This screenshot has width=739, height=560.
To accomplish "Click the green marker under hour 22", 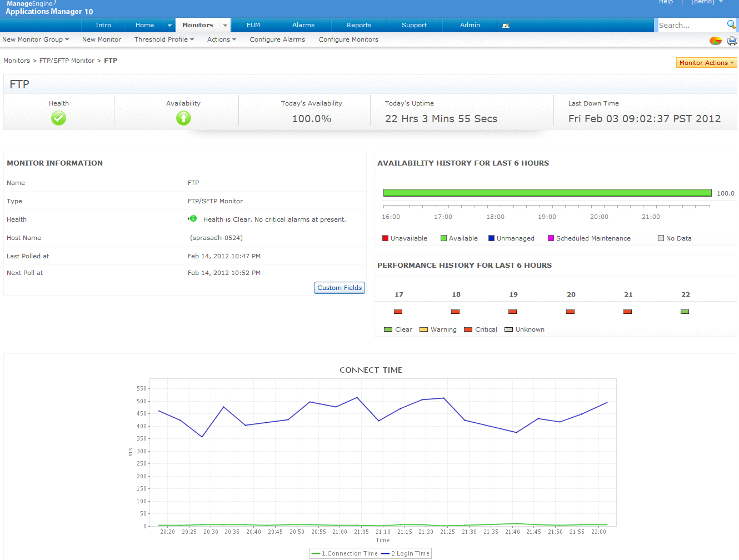I will pos(685,312).
